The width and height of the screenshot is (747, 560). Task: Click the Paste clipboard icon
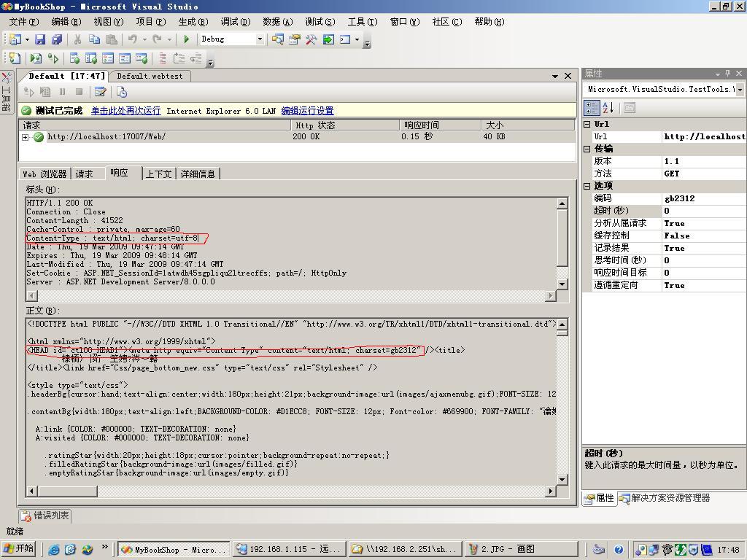click(112, 39)
